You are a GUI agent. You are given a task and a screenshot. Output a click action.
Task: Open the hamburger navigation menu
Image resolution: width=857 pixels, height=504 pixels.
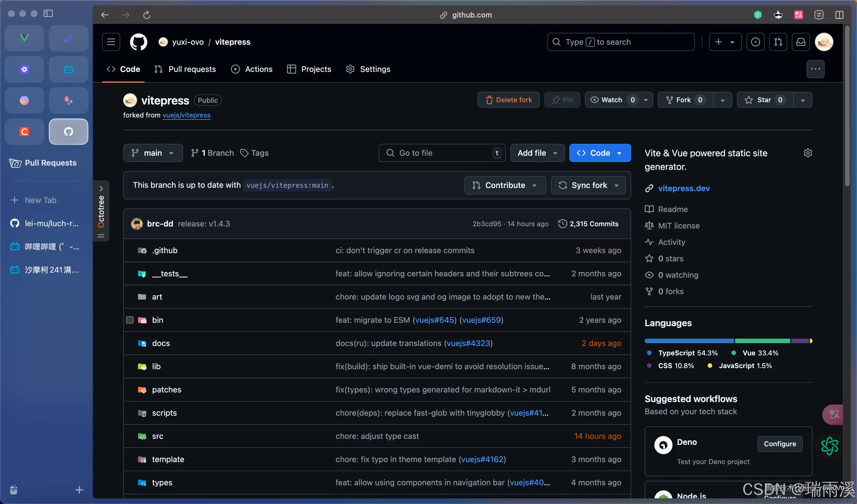coord(111,42)
